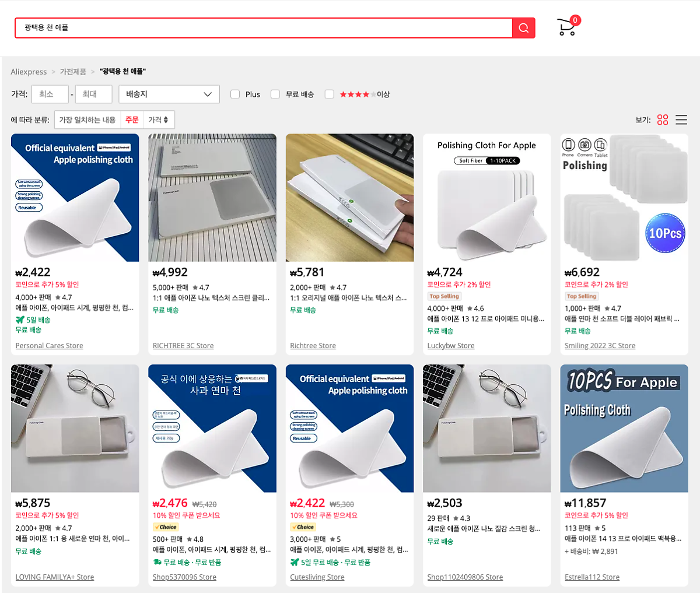This screenshot has width=700, height=593.
Task: Click the red search magnifier button
Action: coord(523,28)
